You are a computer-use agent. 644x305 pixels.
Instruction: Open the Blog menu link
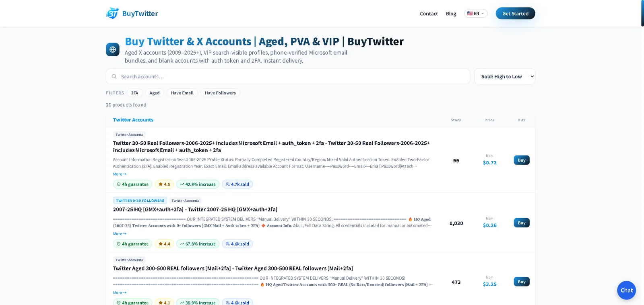[x=451, y=14]
